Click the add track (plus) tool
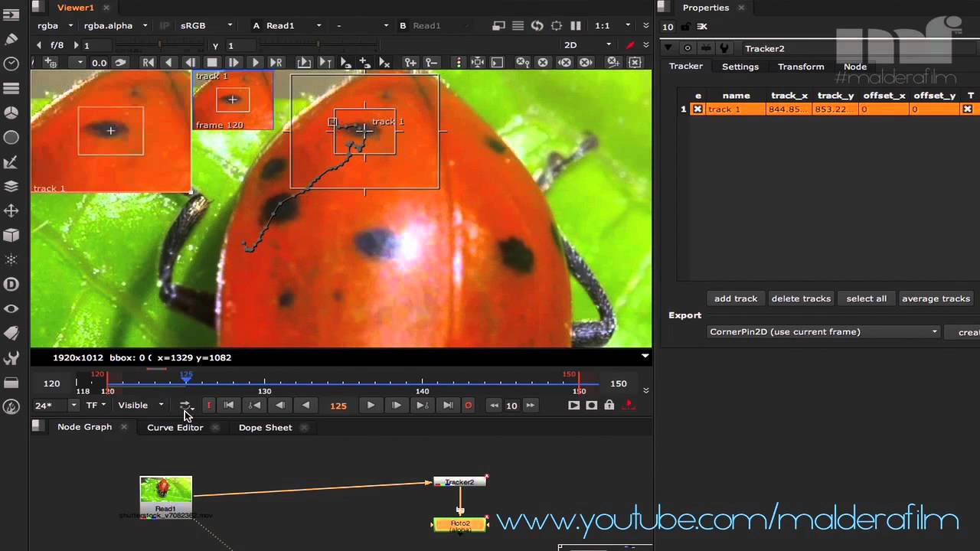 click(51, 63)
